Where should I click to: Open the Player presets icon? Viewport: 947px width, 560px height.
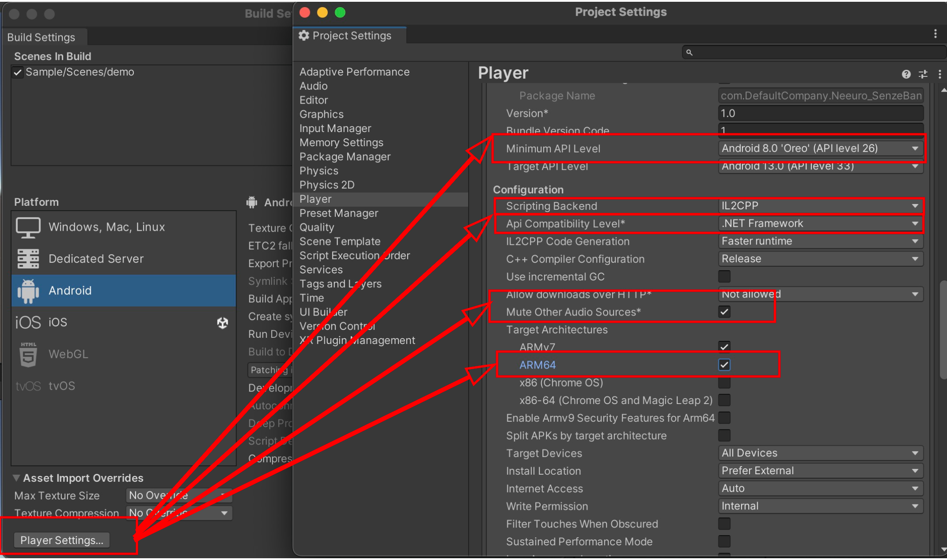923,74
